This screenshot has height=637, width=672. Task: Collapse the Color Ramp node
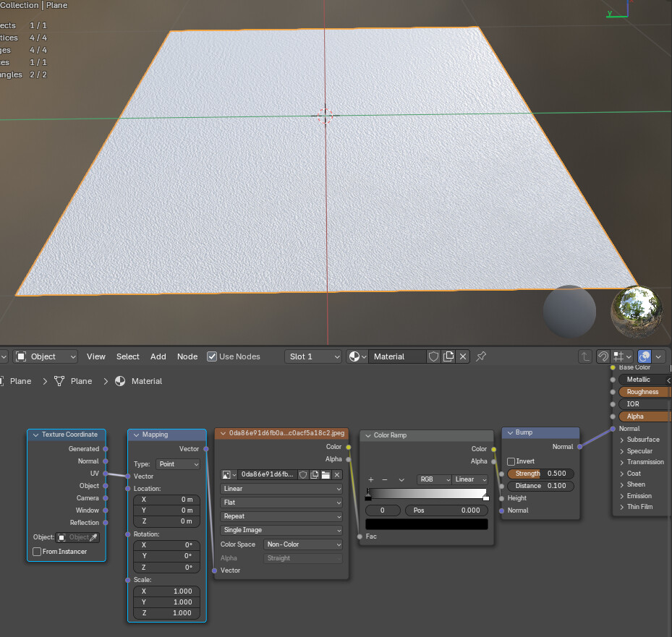tap(367, 436)
